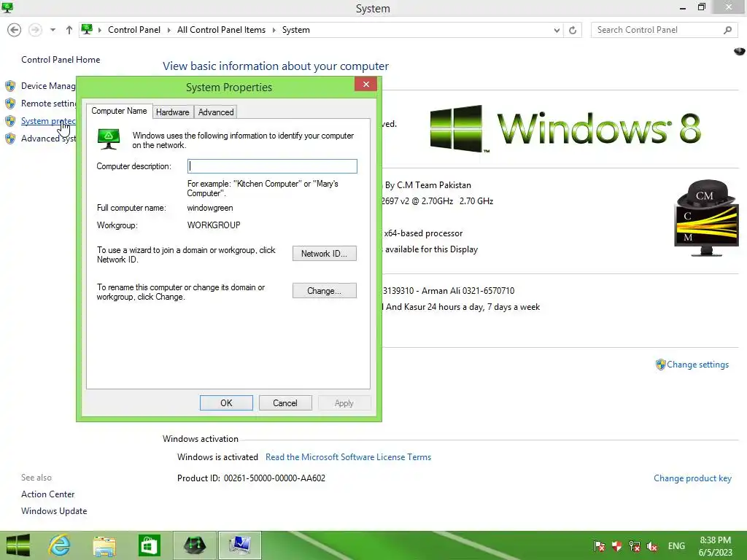Click the shield icon beside Remote settings
This screenshot has width=747, height=560.
tap(10, 104)
